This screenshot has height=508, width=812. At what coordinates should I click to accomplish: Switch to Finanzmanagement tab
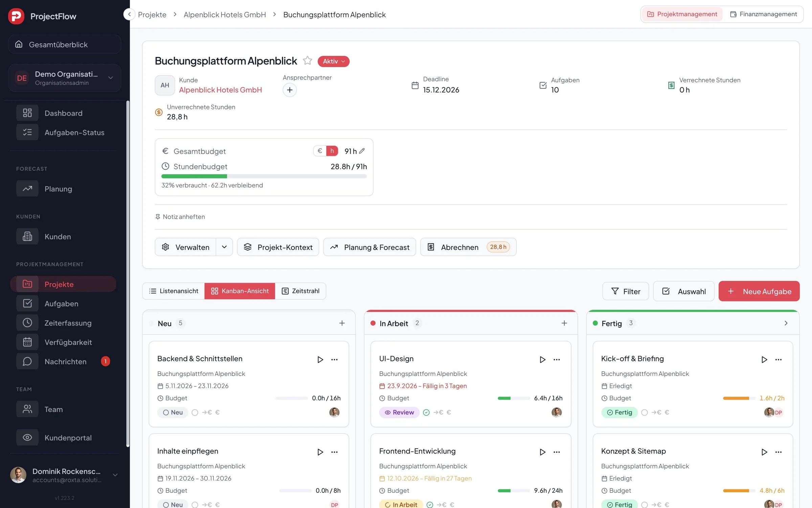pos(763,14)
